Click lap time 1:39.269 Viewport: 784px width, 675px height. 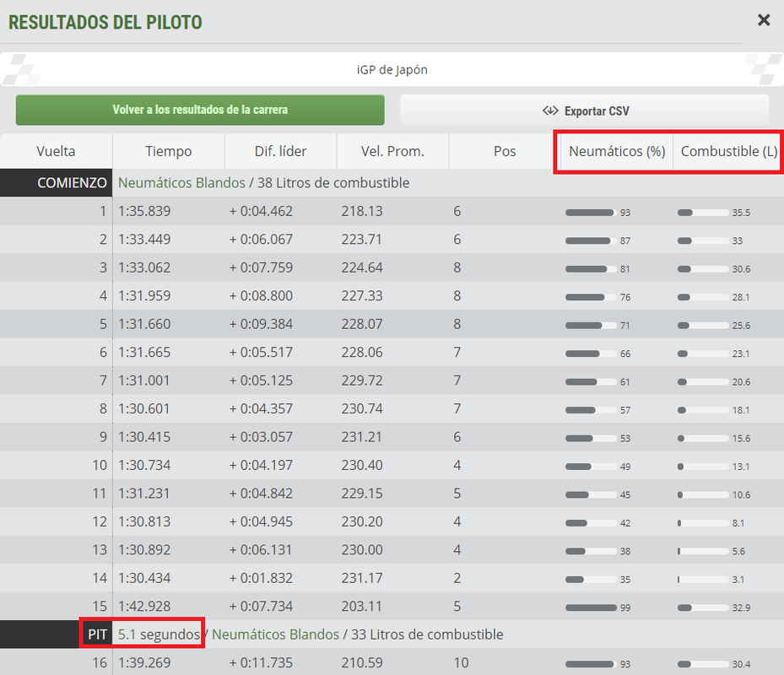(144, 663)
